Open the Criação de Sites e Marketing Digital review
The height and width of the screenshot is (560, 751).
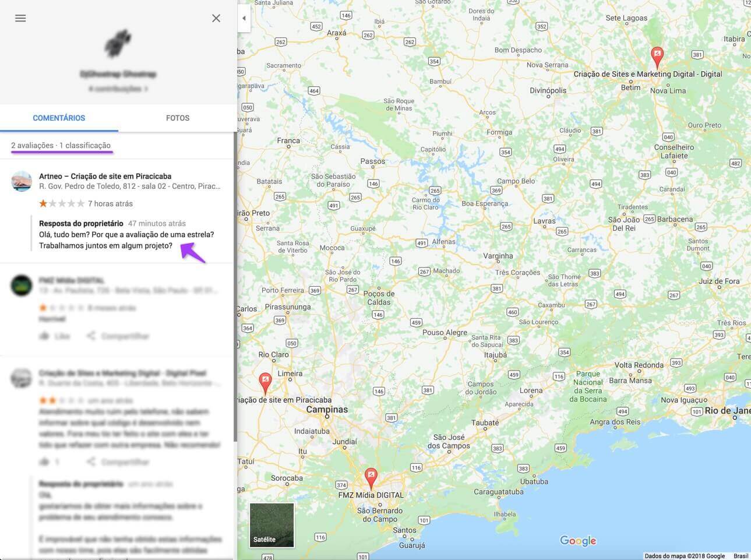tap(122, 373)
